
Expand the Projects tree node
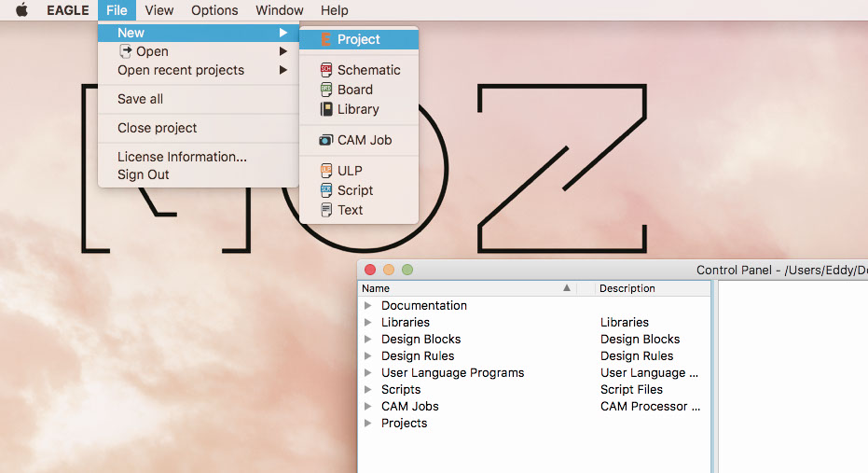coord(367,424)
